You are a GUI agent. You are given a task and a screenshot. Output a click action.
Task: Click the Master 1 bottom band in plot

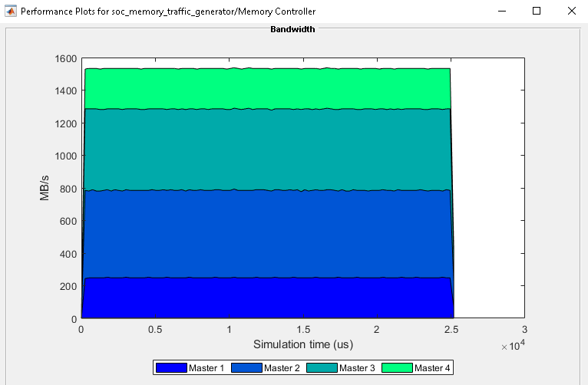pos(267,298)
